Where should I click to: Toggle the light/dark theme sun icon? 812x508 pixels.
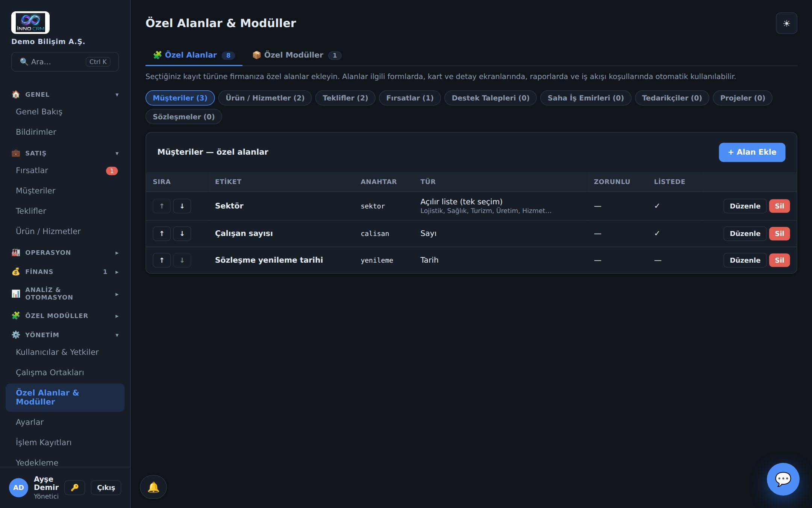(x=786, y=23)
